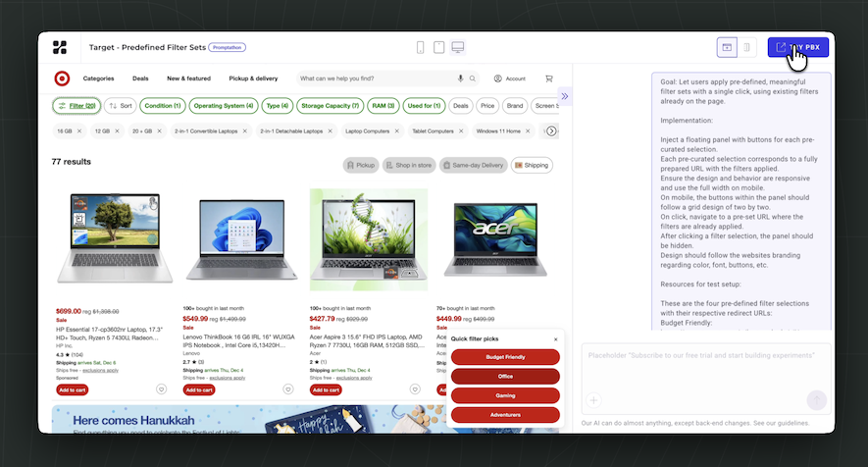Click the Promptathon badge
The height and width of the screenshot is (467, 868).
click(x=227, y=48)
